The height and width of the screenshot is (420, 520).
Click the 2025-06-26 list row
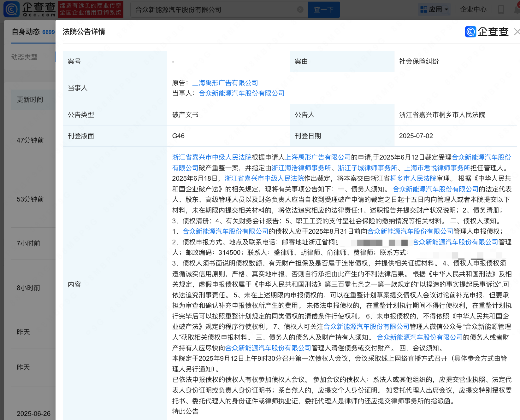click(x=33, y=414)
